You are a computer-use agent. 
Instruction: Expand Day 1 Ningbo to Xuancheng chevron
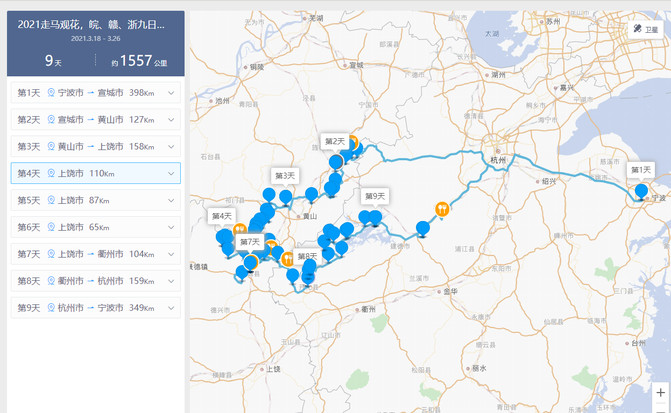pos(172,93)
